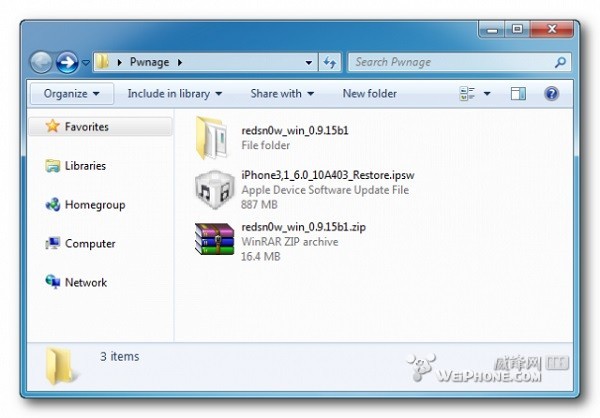Go back with the Back arrow button
The image size is (600, 418).
coord(41,62)
